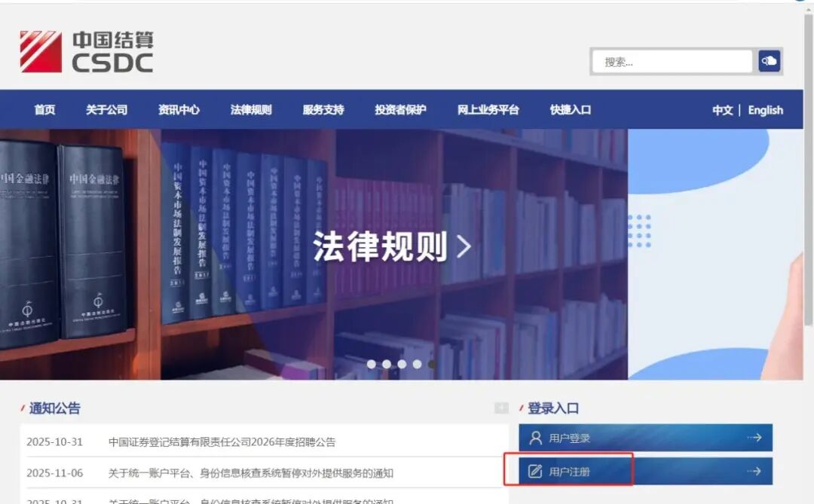Click the arrow icon on 用户登录 button
This screenshot has height=504, width=814.
pyautogui.click(x=754, y=438)
